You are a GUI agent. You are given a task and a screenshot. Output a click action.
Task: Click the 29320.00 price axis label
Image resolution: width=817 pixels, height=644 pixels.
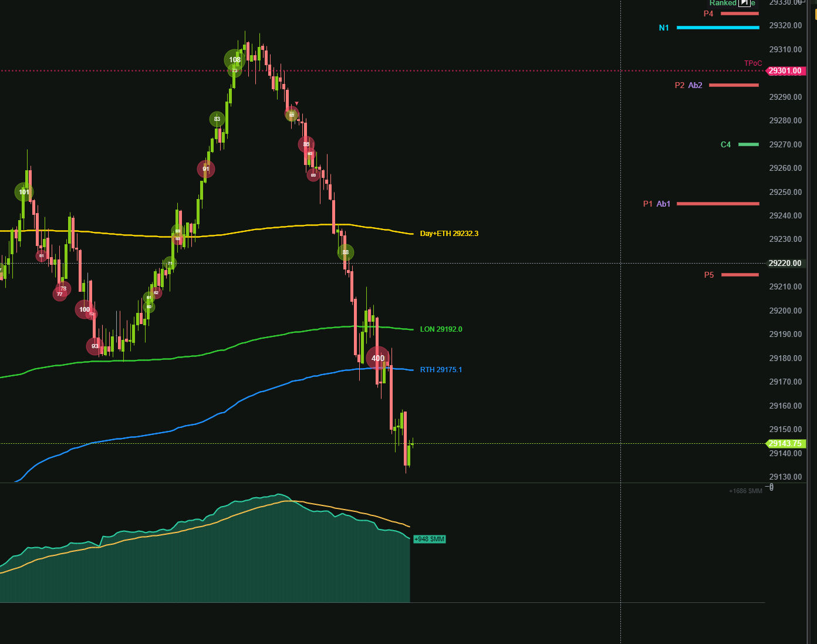coord(785,25)
